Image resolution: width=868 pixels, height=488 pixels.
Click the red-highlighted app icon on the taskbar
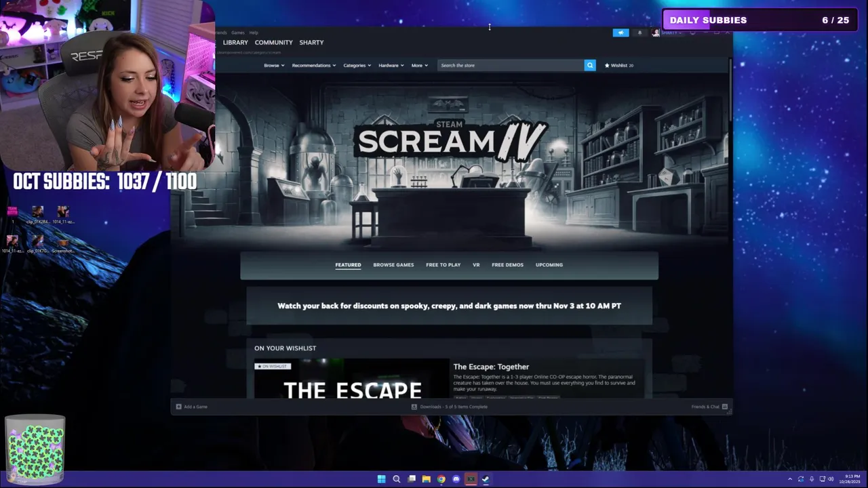point(471,479)
